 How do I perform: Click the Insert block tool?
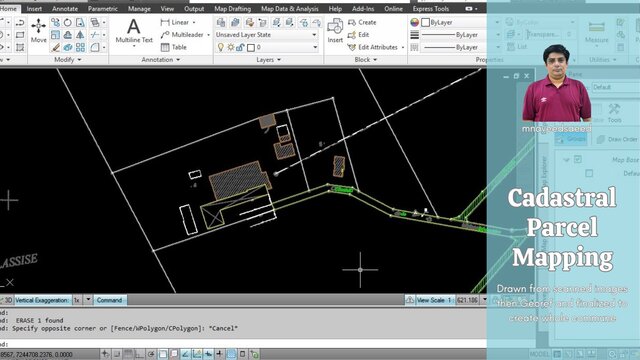click(x=335, y=30)
